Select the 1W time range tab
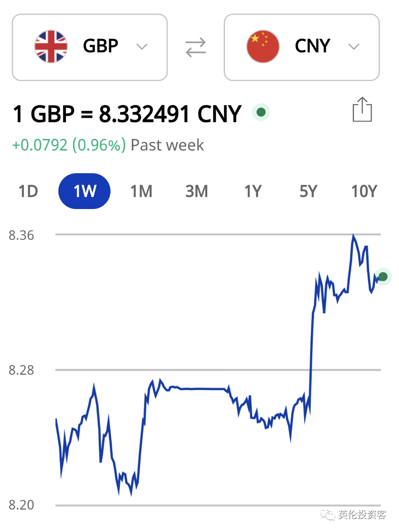The width and height of the screenshot is (399, 532). coord(84,191)
